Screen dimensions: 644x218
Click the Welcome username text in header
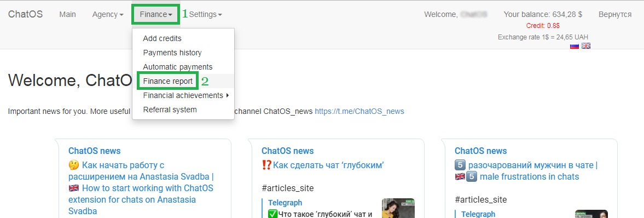pyautogui.click(x=456, y=14)
